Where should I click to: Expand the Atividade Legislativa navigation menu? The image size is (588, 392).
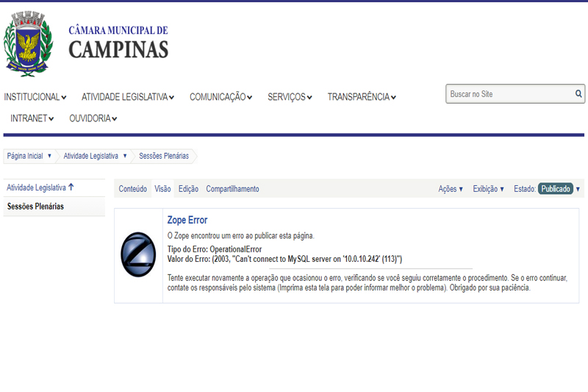coord(128,97)
